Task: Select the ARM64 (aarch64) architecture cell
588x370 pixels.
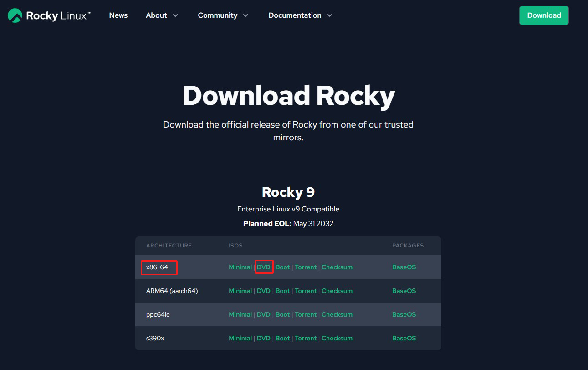Action: [172, 291]
